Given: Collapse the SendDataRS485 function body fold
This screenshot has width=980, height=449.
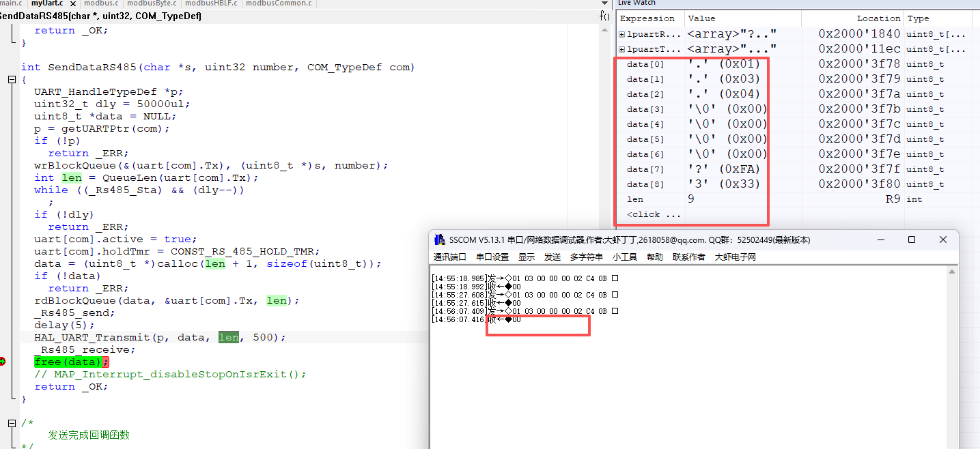Looking at the screenshot, I should (x=12, y=80).
